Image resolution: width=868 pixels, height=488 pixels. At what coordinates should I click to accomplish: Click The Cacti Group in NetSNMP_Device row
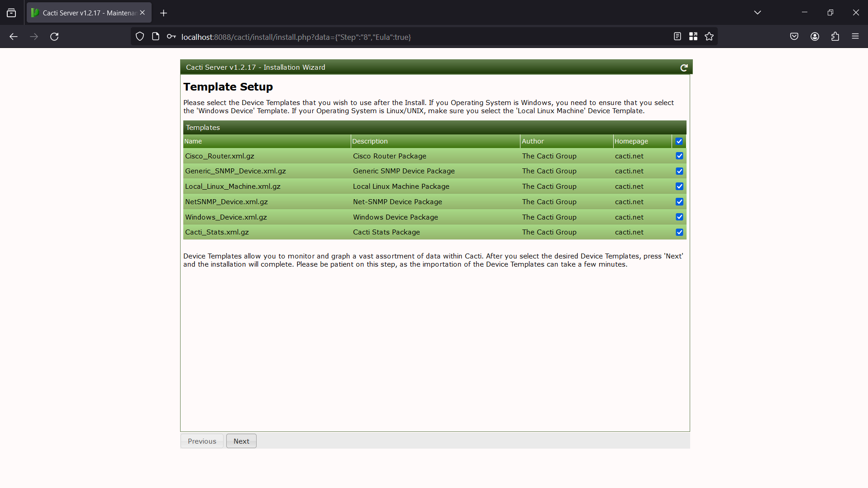(549, 202)
